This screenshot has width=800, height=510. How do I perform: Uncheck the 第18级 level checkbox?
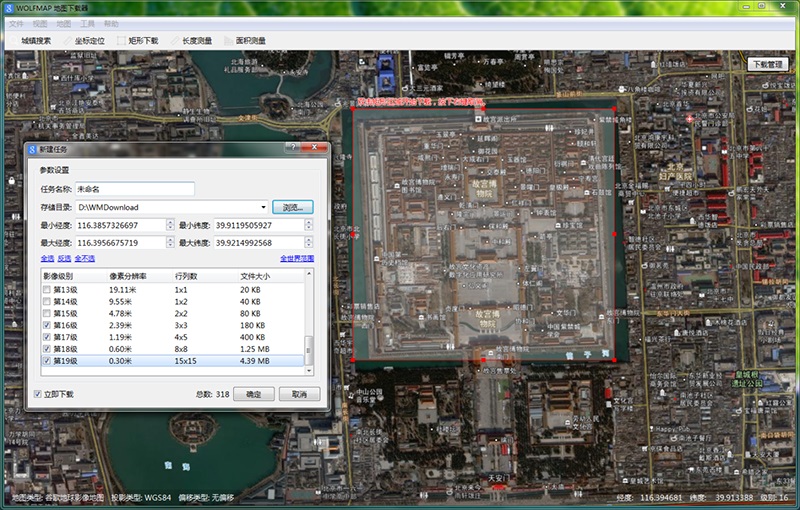(x=47, y=349)
